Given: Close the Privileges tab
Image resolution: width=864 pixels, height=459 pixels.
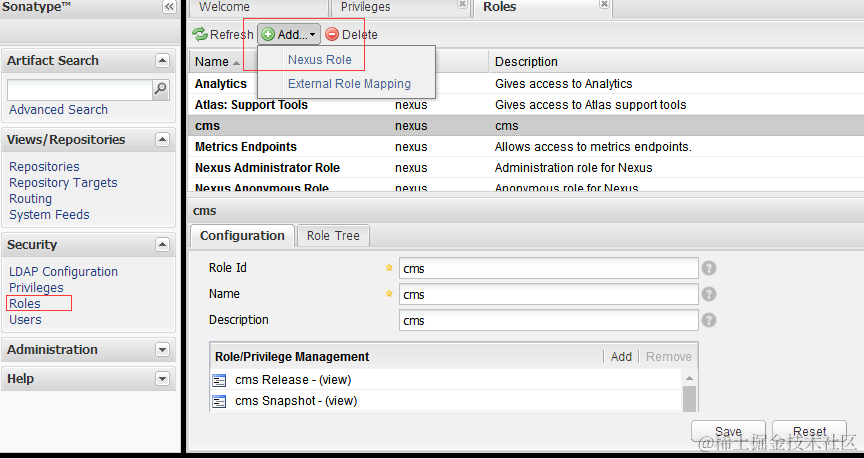Looking at the screenshot, I should (462, 4).
